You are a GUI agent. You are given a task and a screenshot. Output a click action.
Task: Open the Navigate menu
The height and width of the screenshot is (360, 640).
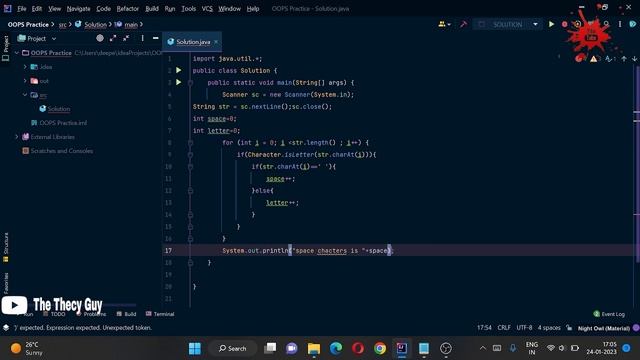pos(78,9)
